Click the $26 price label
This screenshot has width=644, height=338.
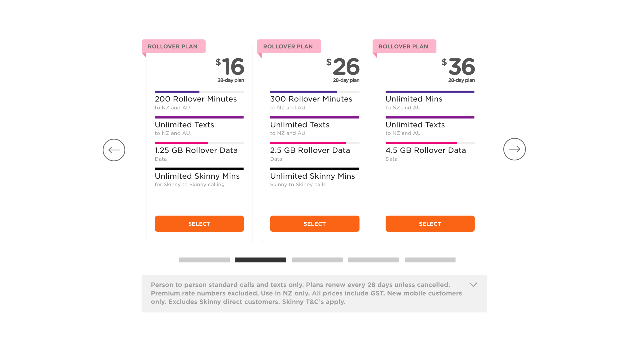click(x=343, y=66)
